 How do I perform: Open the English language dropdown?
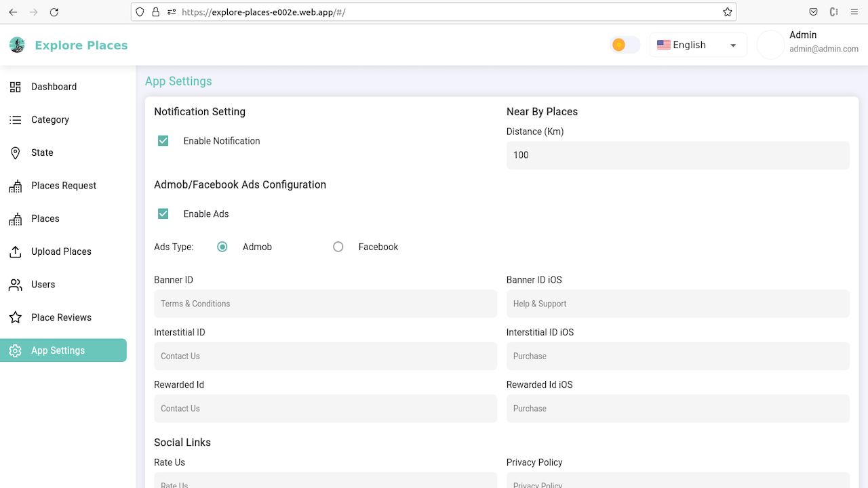(x=698, y=45)
